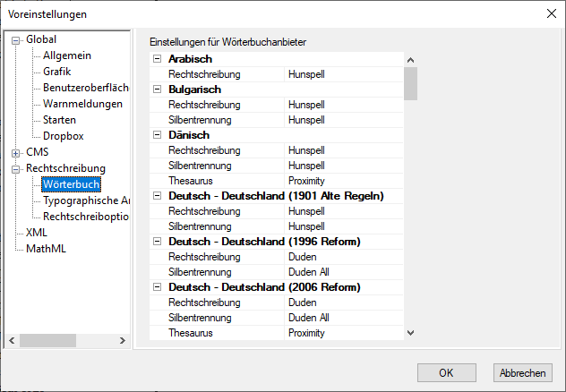Select the XML tree item
Viewport: 566px width, 392px height.
[36, 233]
